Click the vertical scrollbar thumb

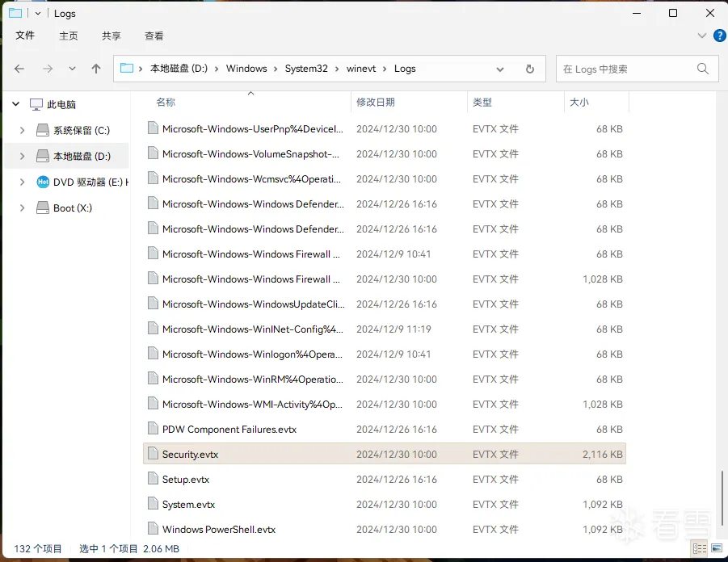(x=722, y=498)
